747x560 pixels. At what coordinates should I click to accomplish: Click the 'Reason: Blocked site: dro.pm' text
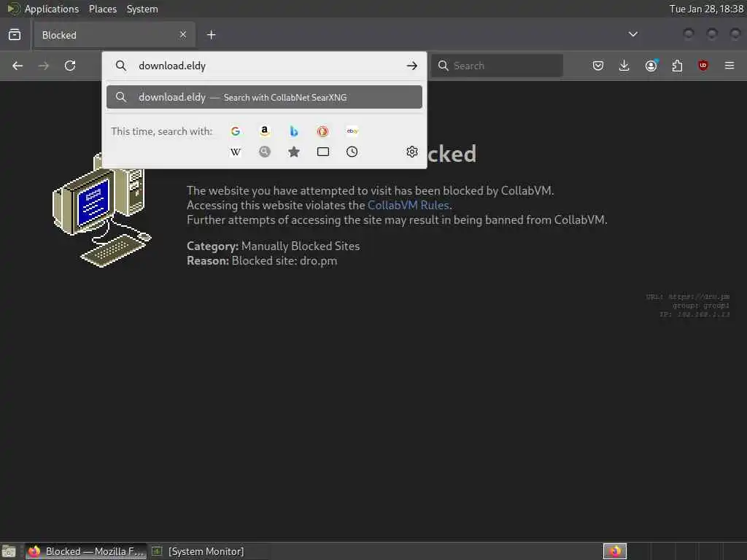pos(262,261)
